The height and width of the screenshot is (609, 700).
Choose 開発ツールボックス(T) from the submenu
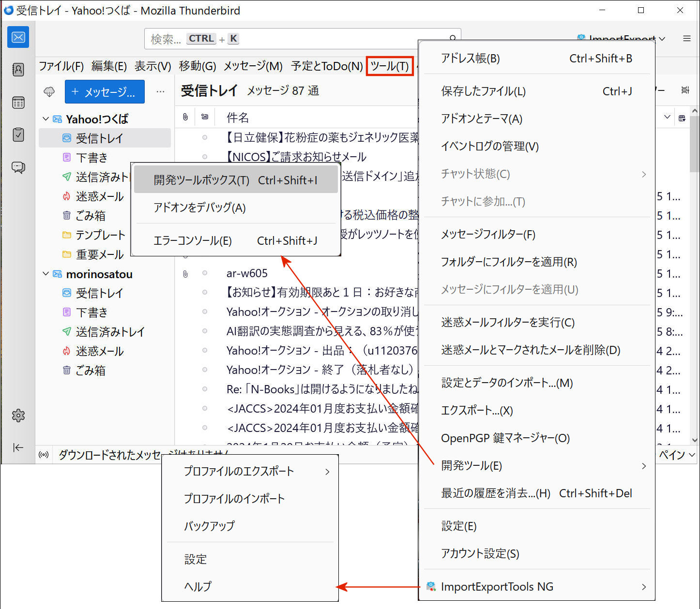[x=236, y=180]
